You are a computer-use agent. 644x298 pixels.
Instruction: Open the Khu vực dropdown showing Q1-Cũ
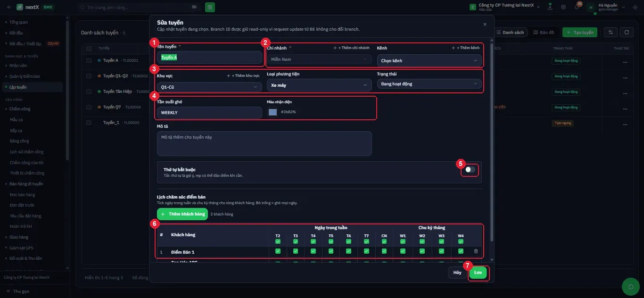click(209, 87)
